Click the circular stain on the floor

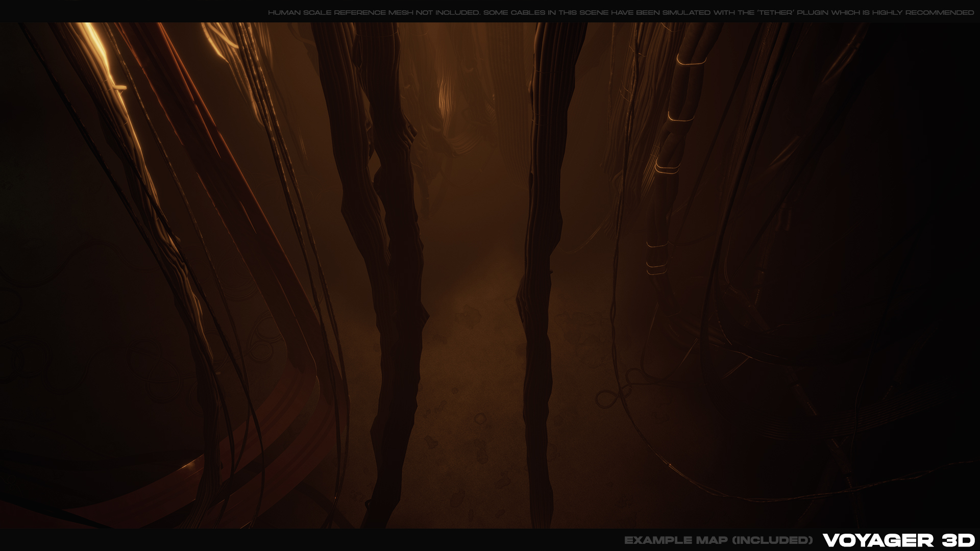click(x=480, y=418)
